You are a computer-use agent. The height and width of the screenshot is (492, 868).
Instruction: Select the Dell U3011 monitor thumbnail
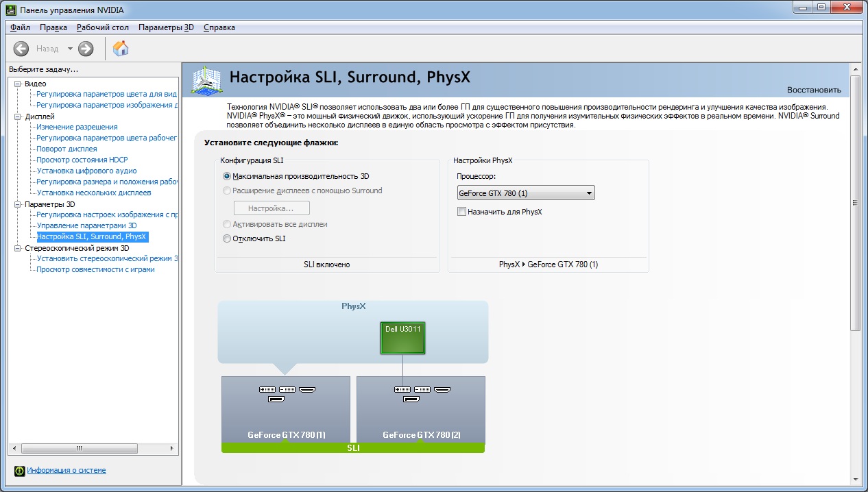tap(403, 339)
